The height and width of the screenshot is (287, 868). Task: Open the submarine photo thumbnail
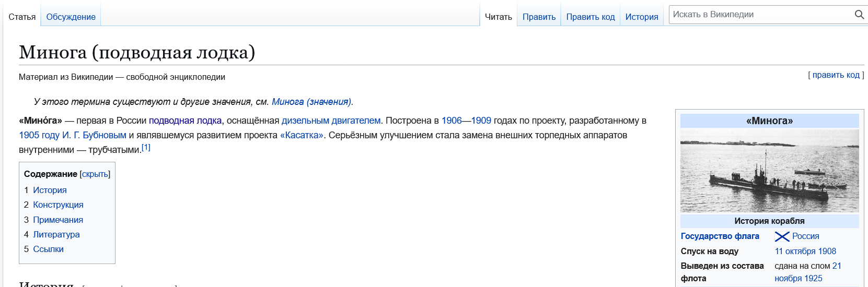(x=769, y=171)
